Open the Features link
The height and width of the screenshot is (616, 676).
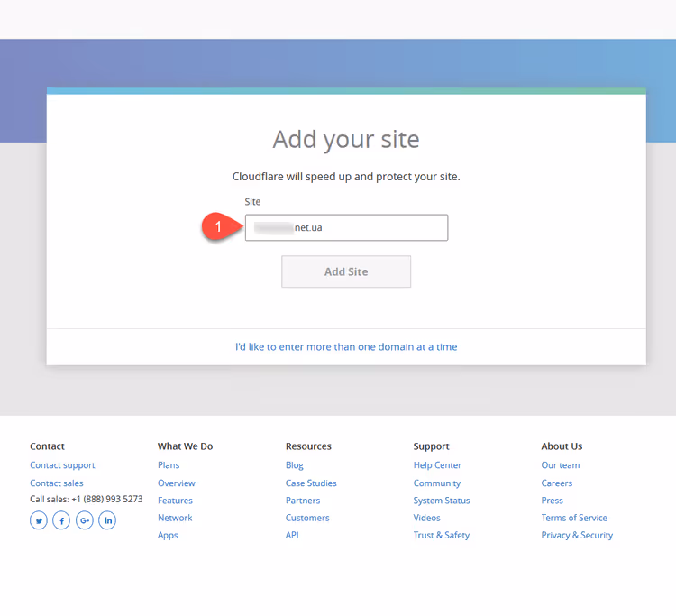coord(175,501)
